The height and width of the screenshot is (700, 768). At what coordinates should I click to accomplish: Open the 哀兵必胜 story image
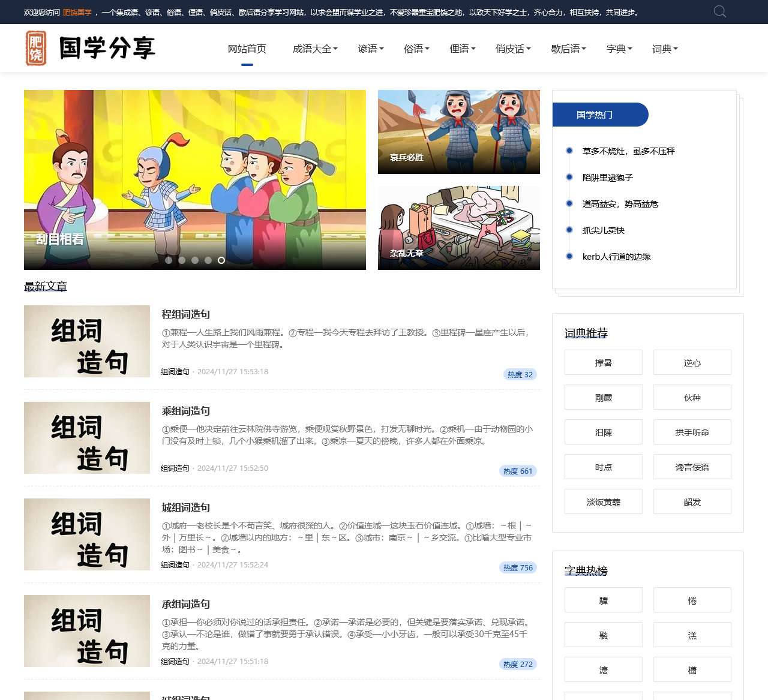click(x=458, y=131)
